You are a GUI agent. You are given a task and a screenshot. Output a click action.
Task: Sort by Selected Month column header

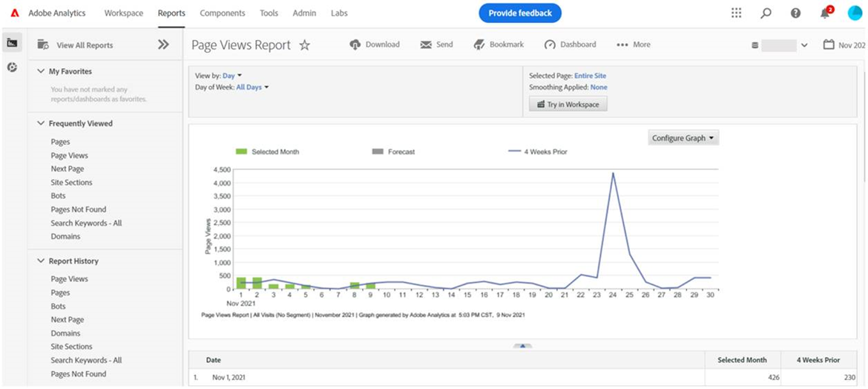pyautogui.click(x=743, y=359)
